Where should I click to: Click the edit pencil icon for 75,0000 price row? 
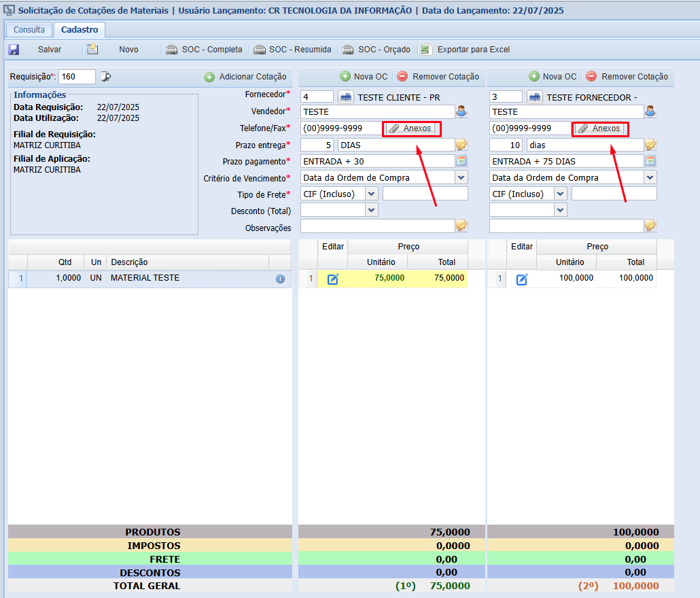tap(333, 279)
